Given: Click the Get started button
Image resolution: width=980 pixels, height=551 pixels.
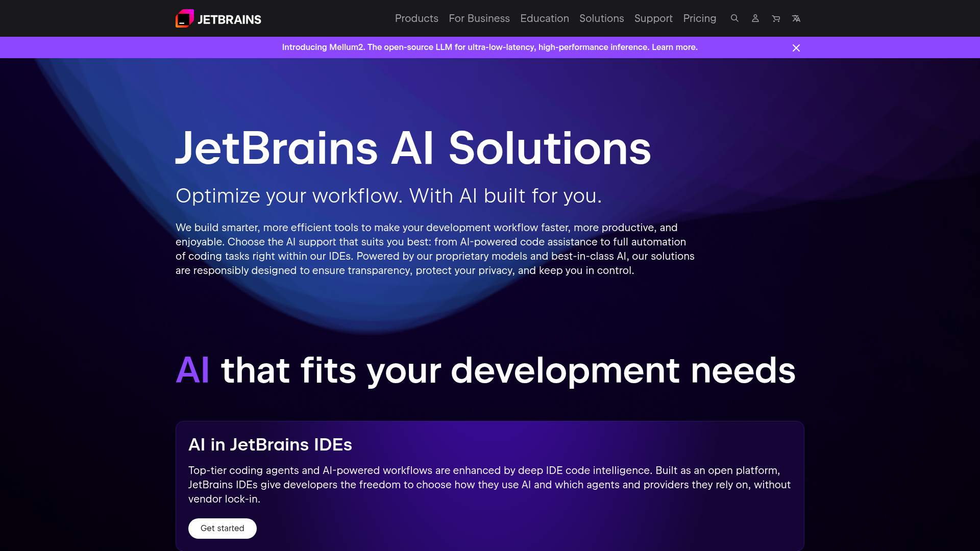Looking at the screenshot, I should [223, 529].
